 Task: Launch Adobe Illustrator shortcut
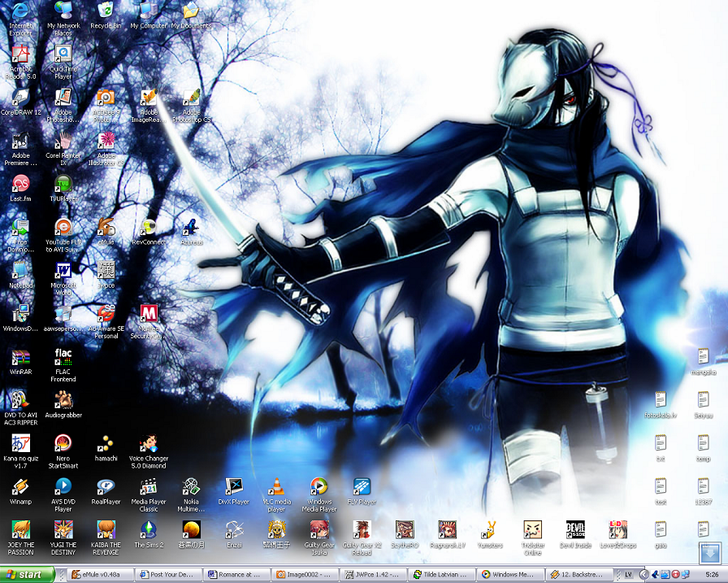point(106,141)
